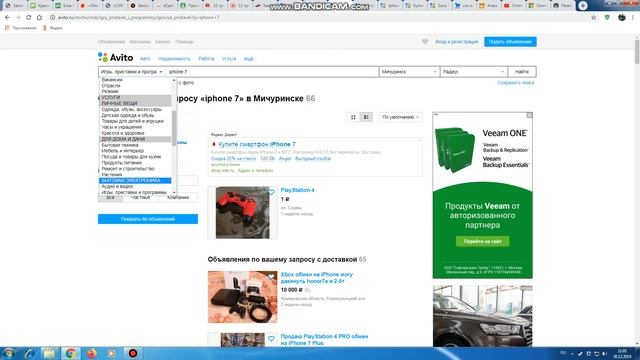Bookmark the page with the star icon
Screen dimensions: 640x360
click(593, 18)
